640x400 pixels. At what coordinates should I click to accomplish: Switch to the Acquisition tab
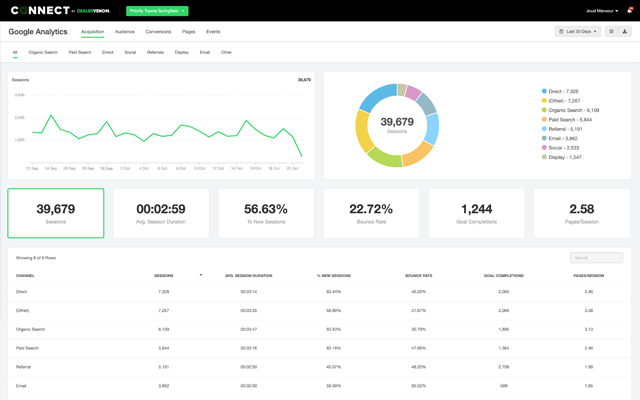[x=92, y=32]
